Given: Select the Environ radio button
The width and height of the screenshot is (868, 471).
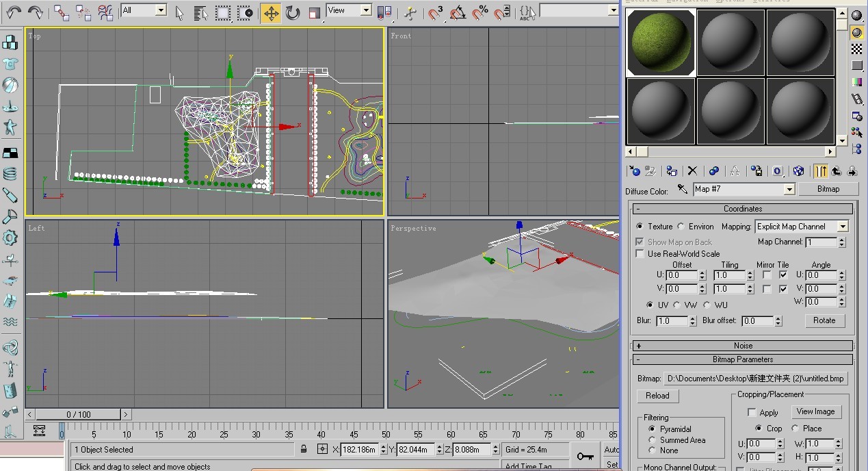Looking at the screenshot, I should (681, 227).
